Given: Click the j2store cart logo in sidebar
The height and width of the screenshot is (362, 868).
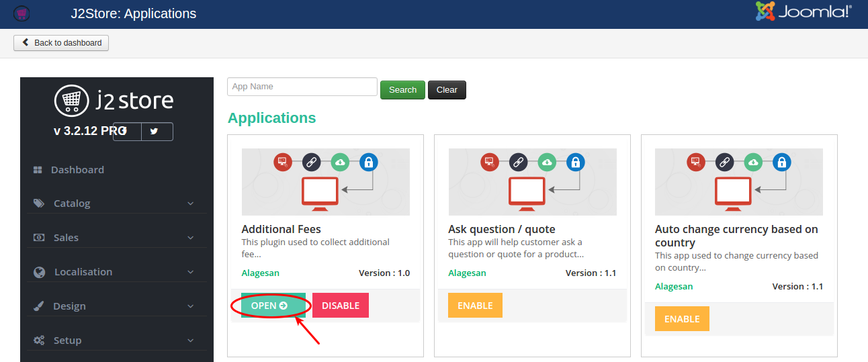Looking at the screenshot, I should [71, 100].
